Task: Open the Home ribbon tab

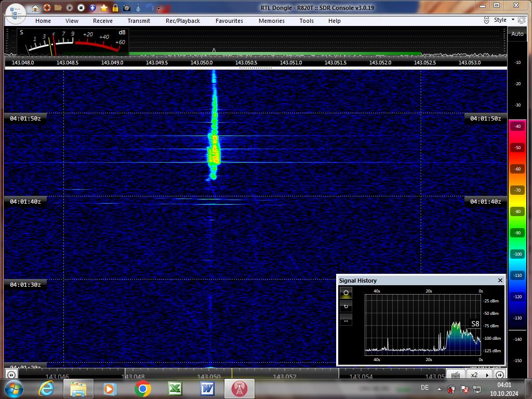Action: coord(43,21)
